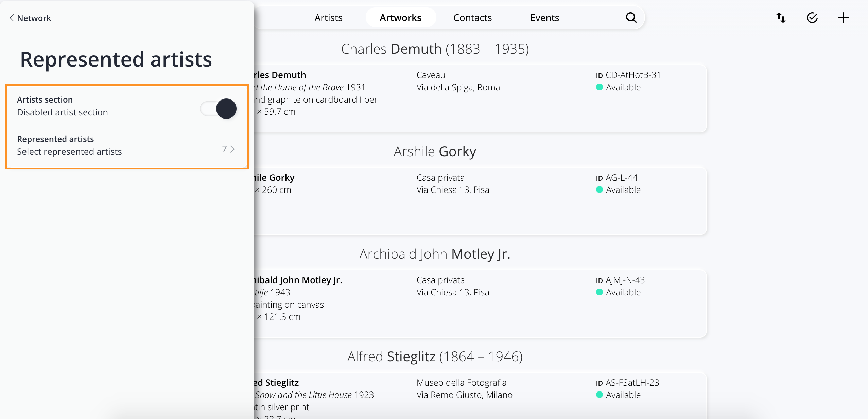Click the plus add icon
This screenshot has width=868, height=419.
[844, 18]
